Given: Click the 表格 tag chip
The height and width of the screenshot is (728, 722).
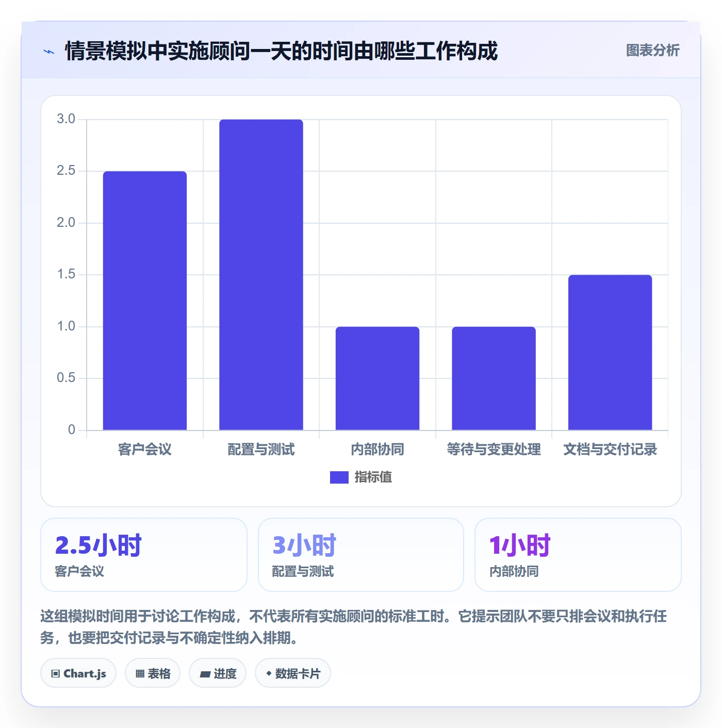Looking at the screenshot, I should tap(153, 673).
